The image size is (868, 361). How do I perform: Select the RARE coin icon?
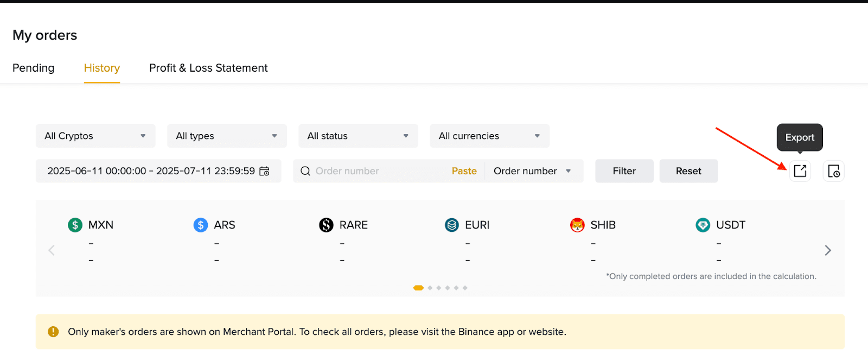(326, 225)
